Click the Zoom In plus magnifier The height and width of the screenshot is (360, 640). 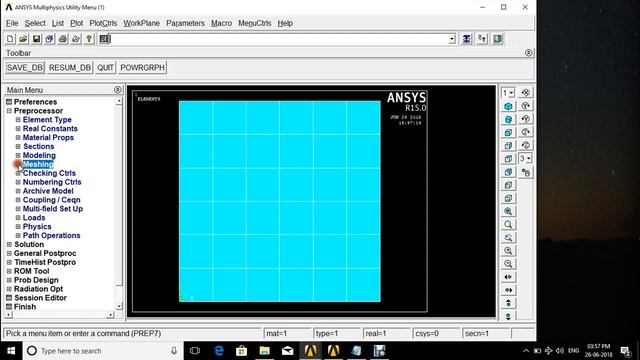tap(508, 250)
